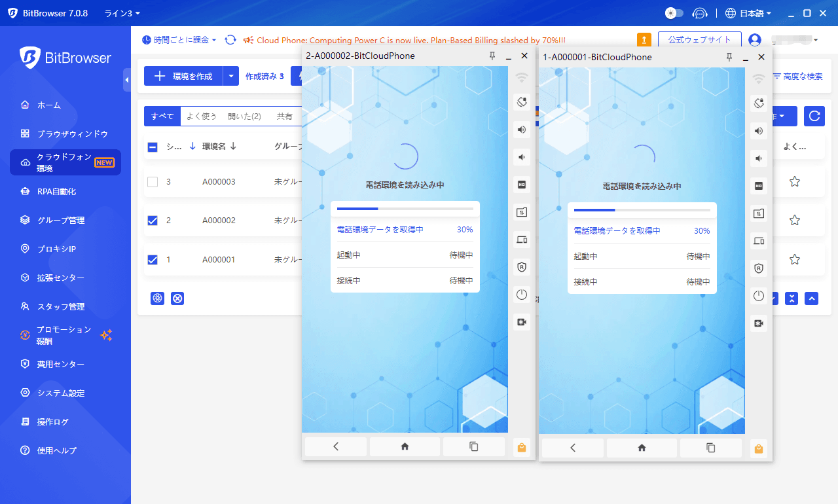Select the rotate screen icon on A000001 phone

point(758,102)
